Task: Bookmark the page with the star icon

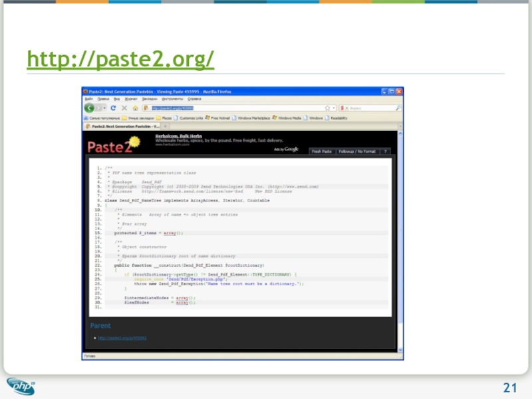Action: click(x=327, y=107)
